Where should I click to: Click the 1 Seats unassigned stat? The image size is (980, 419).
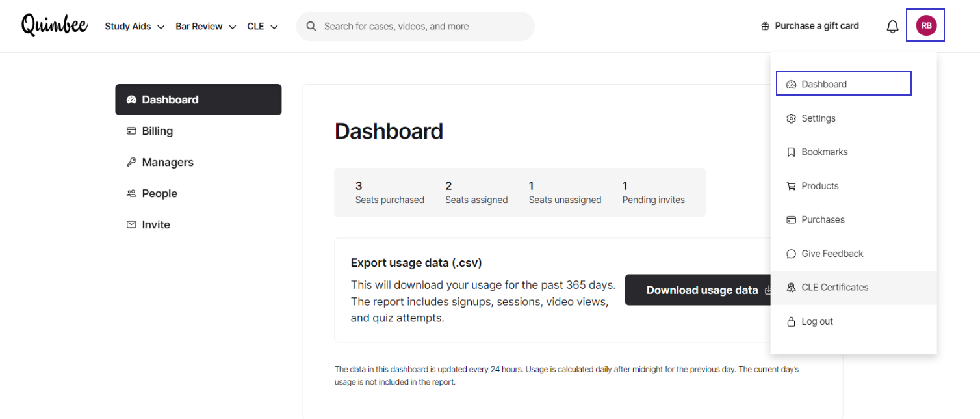tap(565, 193)
